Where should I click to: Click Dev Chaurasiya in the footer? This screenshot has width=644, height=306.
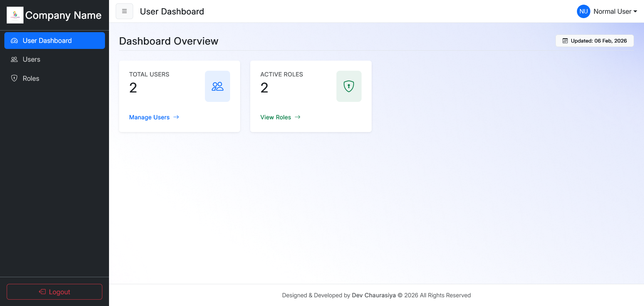coord(374,295)
